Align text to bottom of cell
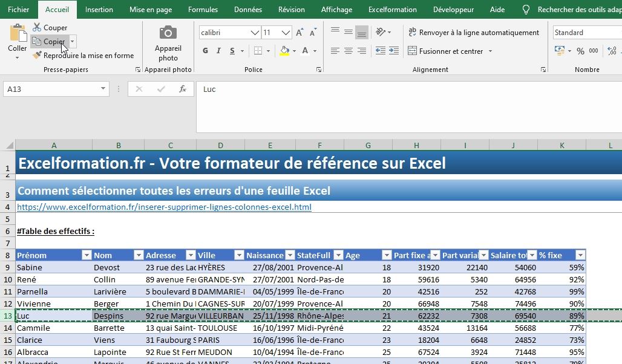This screenshot has height=364, width=622. [362, 33]
